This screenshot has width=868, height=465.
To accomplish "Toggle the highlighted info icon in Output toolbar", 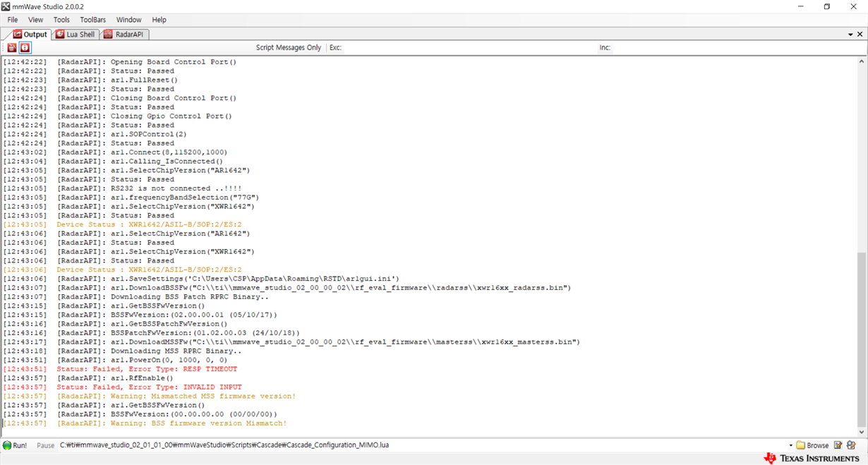I will pos(25,47).
